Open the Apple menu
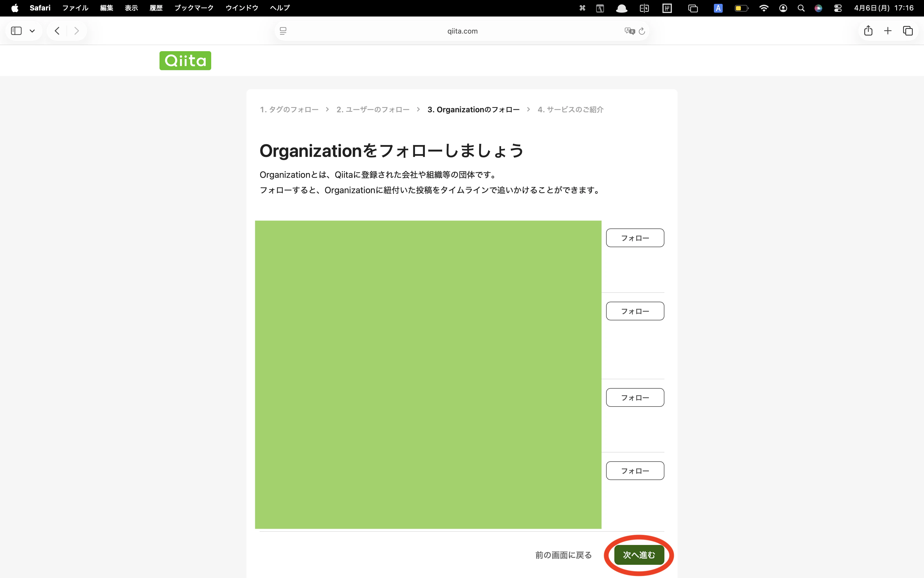The height and width of the screenshot is (578, 924). click(x=15, y=8)
